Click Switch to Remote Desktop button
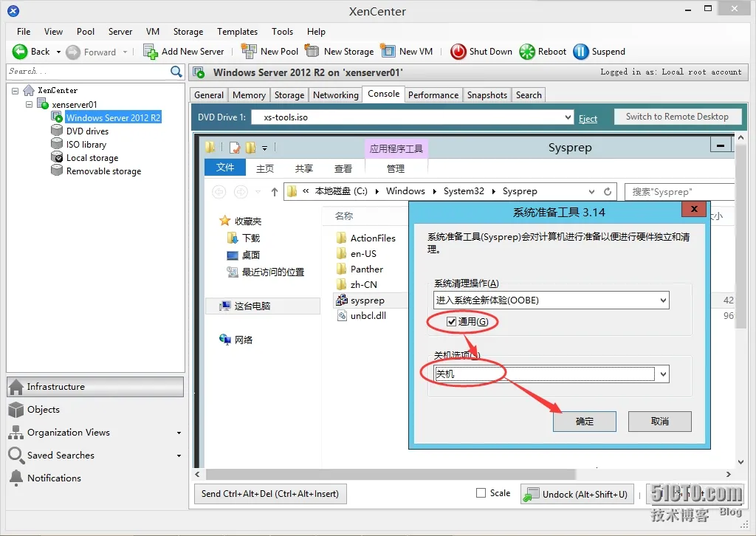The height and width of the screenshot is (536, 756). [677, 117]
